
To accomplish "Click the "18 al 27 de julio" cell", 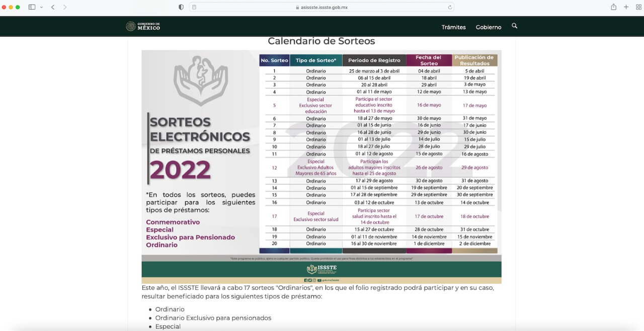I will (374, 147).
